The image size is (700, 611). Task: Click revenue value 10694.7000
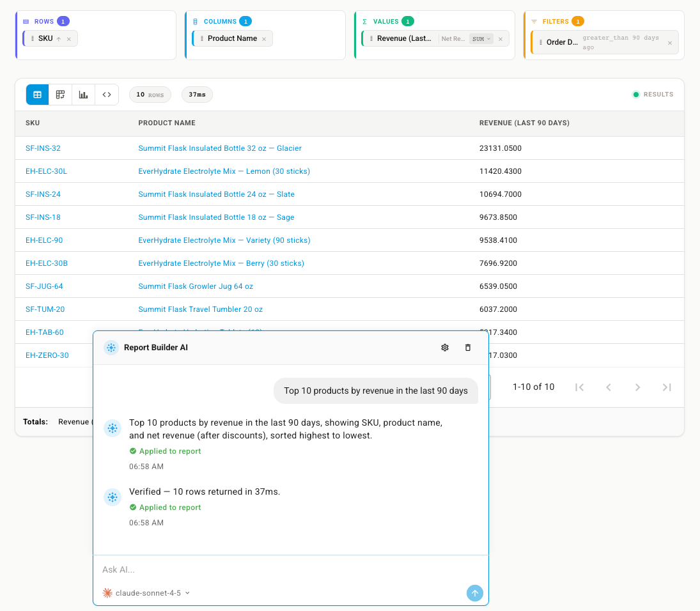point(501,194)
